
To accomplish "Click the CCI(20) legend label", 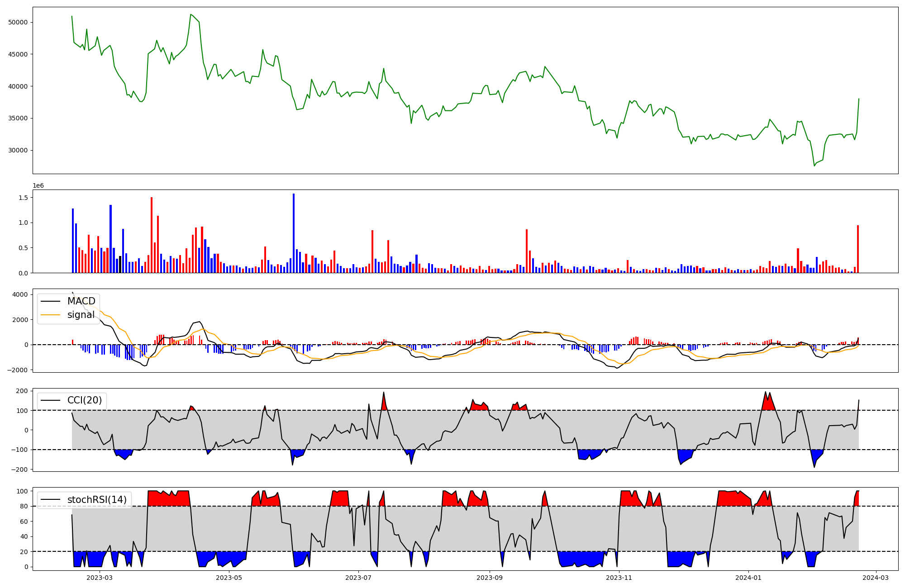I will click(x=85, y=400).
